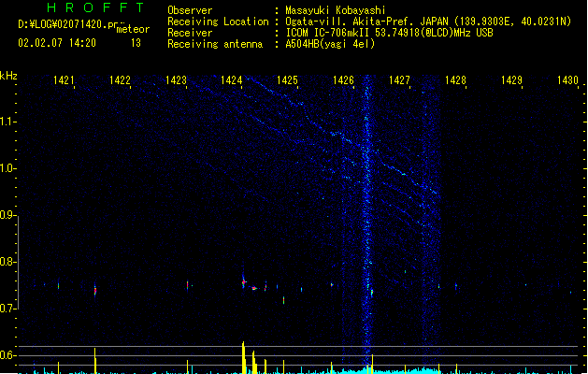Click the Ogata-vill. Akita-Pref. JAPAN location text

(428, 22)
